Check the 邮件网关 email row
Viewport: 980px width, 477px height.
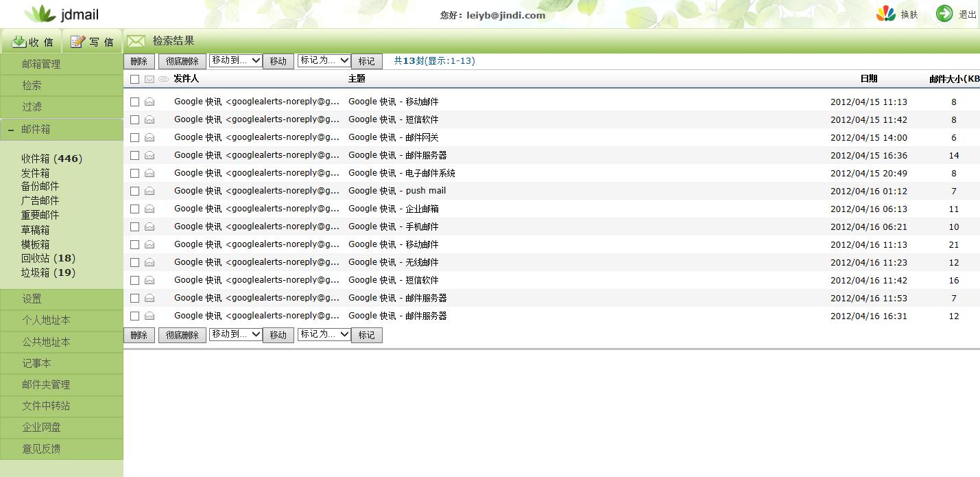pyautogui.click(x=135, y=137)
